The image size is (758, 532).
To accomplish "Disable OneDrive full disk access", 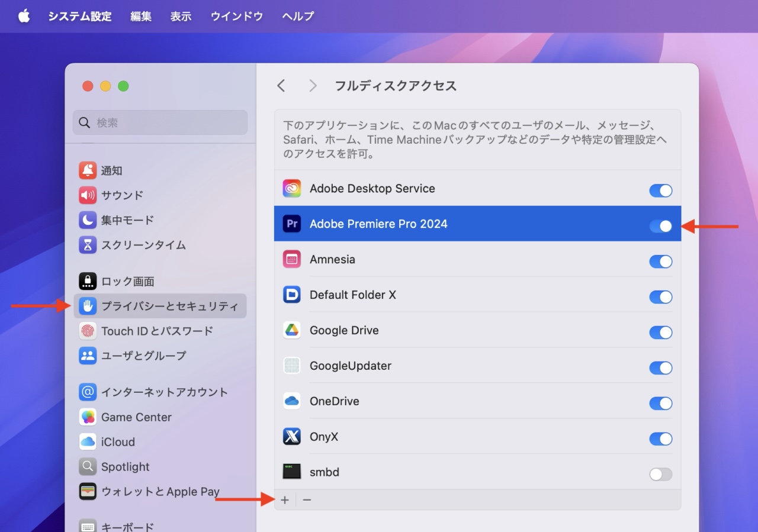I will (x=661, y=404).
